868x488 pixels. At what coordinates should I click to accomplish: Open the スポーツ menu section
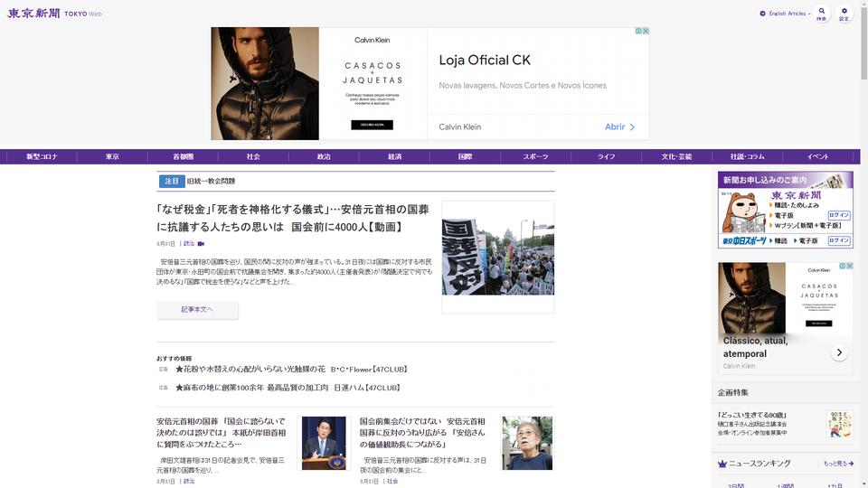[x=536, y=156]
